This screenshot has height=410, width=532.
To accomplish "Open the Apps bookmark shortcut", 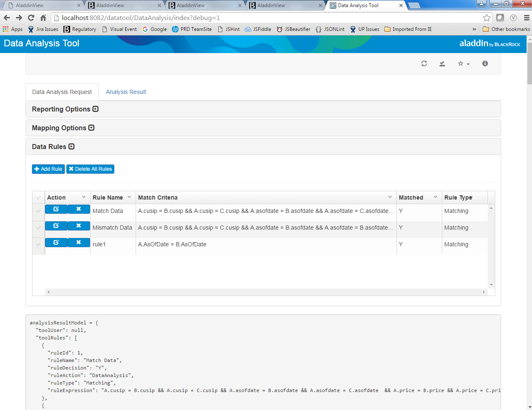I will click(13, 29).
